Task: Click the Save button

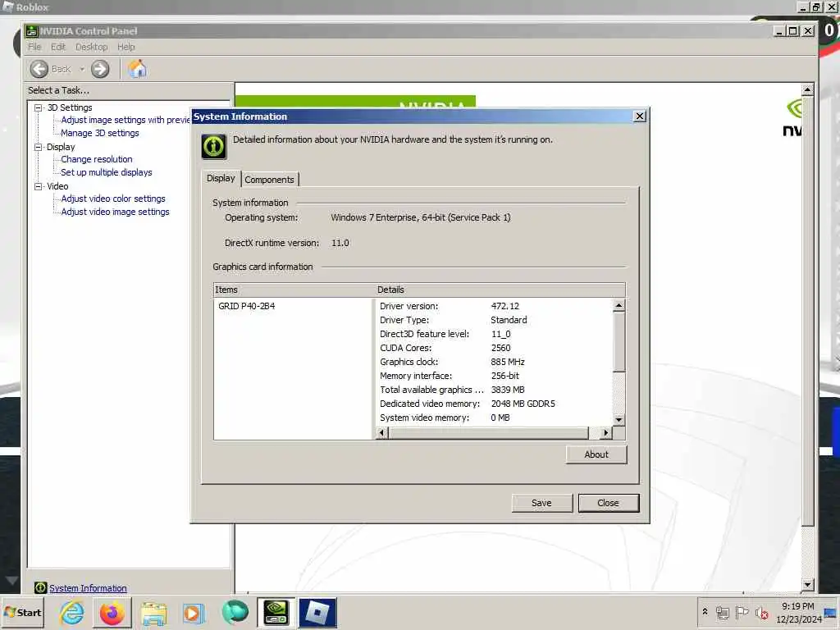Action: 541,503
